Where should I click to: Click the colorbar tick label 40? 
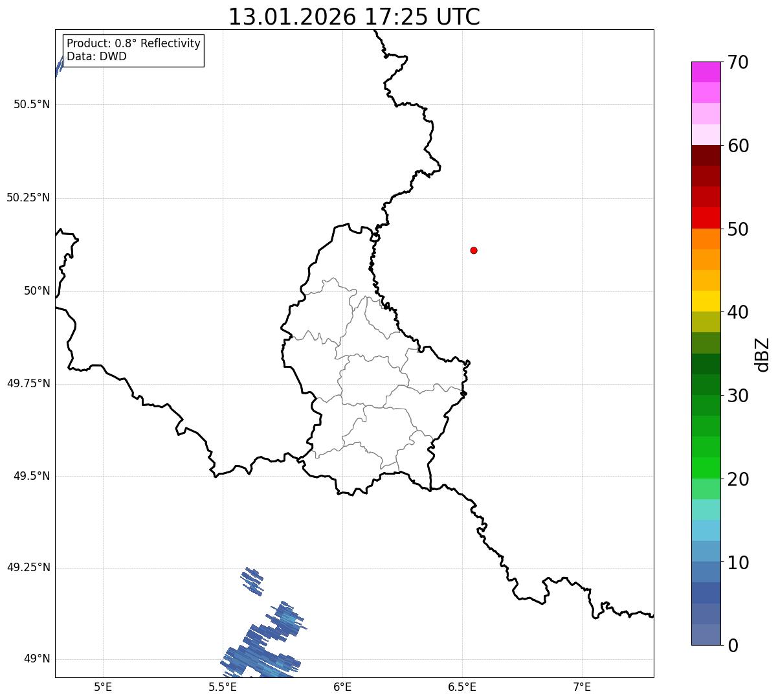pyautogui.click(x=738, y=312)
